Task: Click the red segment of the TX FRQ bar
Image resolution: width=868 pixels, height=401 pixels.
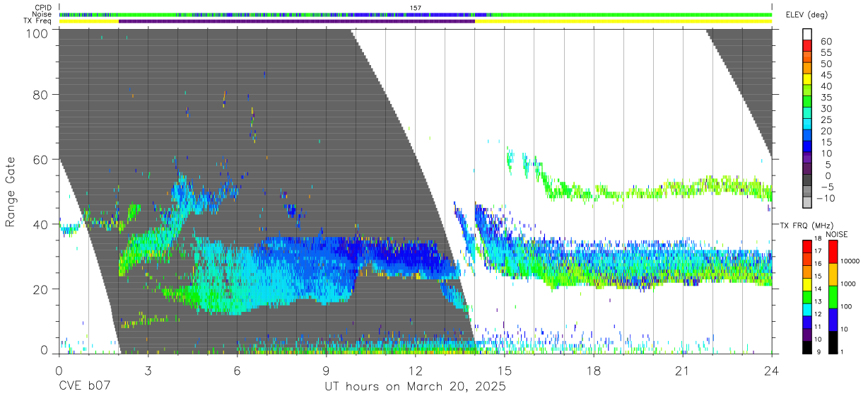Action: click(x=807, y=245)
